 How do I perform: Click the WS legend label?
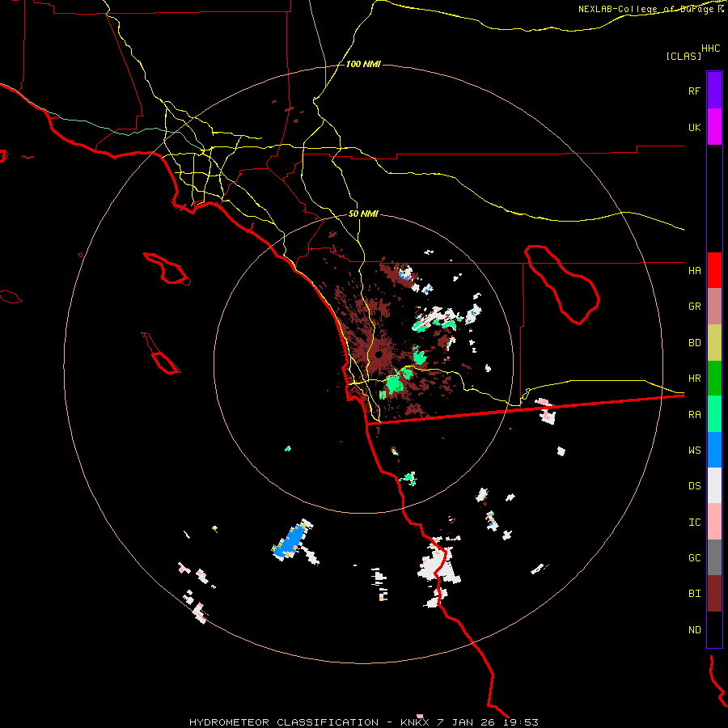[694, 451]
